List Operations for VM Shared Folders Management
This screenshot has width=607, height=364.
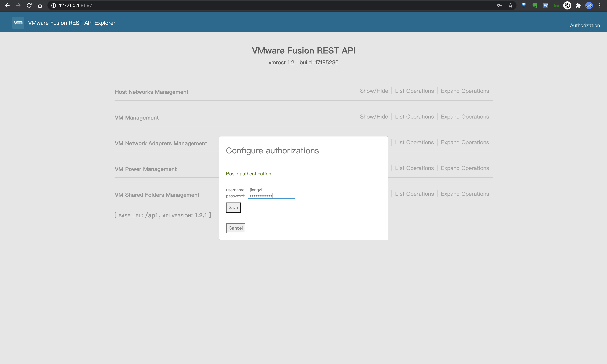pyautogui.click(x=414, y=194)
